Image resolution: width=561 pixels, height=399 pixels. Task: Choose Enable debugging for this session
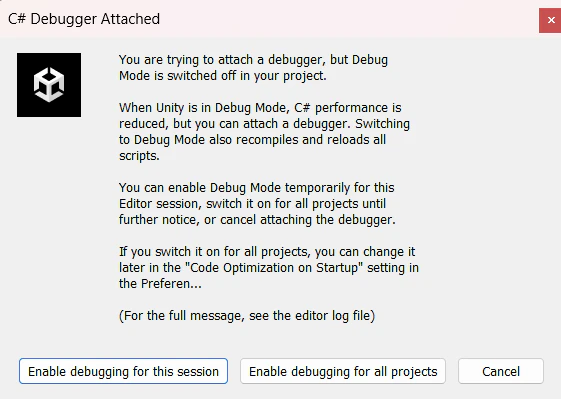[x=123, y=371]
